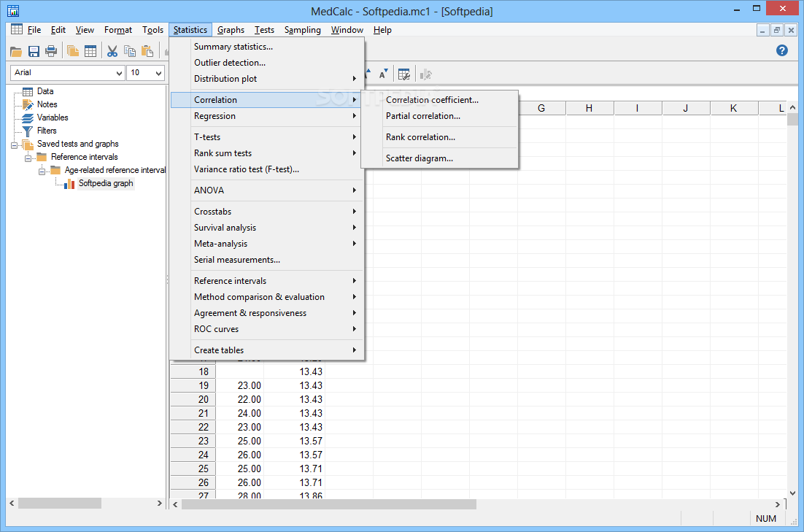The height and width of the screenshot is (532, 804).
Task: Click the Cut scissors icon
Action: [x=112, y=51]
